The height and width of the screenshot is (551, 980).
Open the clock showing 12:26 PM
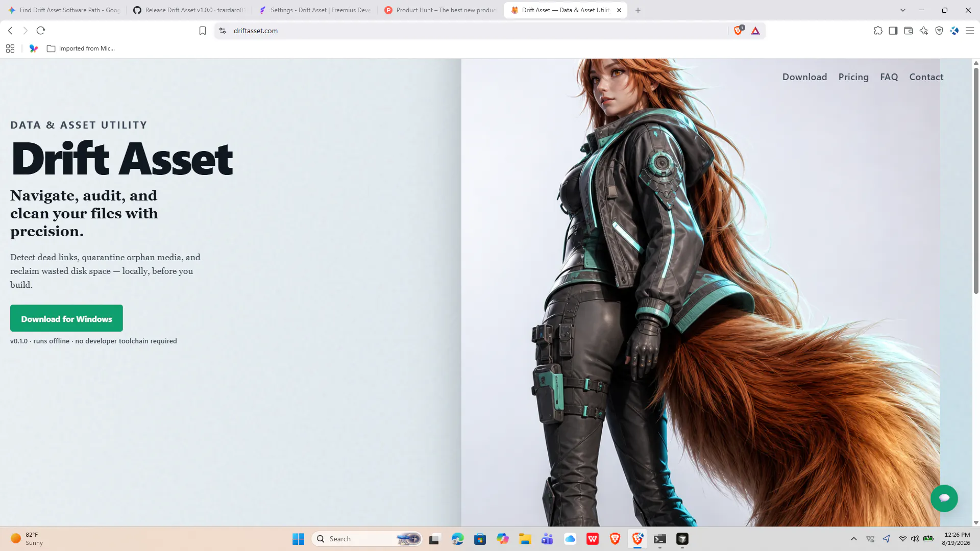(956, 539)
